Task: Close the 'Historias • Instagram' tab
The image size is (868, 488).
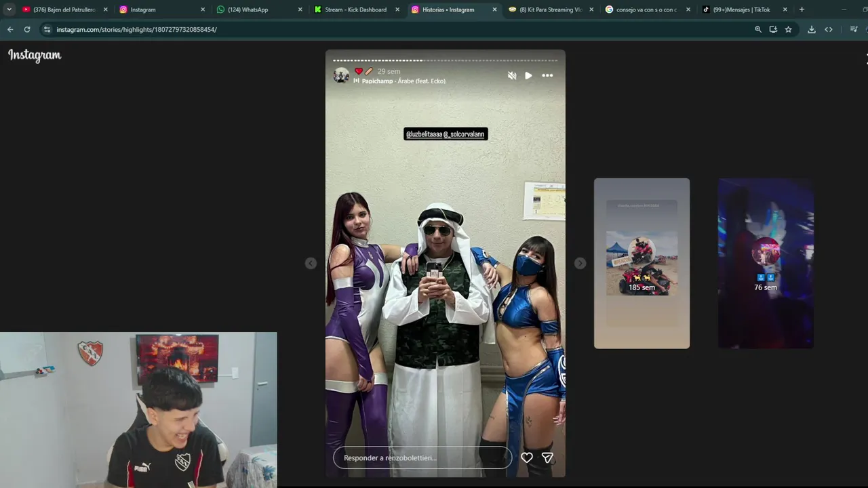Action: (x=494, y=9)
